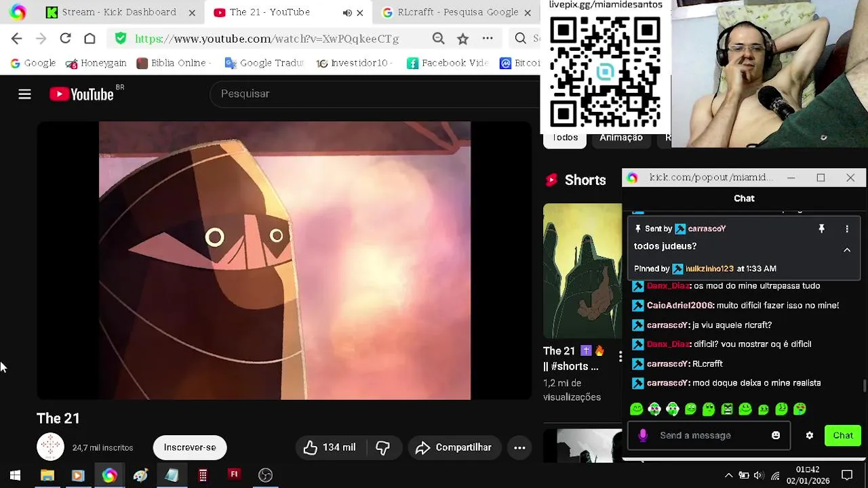Like the video with 134 mil likes

coord(330,447)
